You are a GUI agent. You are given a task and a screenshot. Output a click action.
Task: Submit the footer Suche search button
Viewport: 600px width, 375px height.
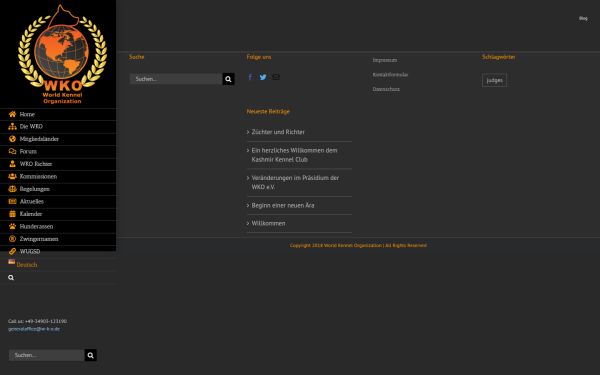coord(228,79)
